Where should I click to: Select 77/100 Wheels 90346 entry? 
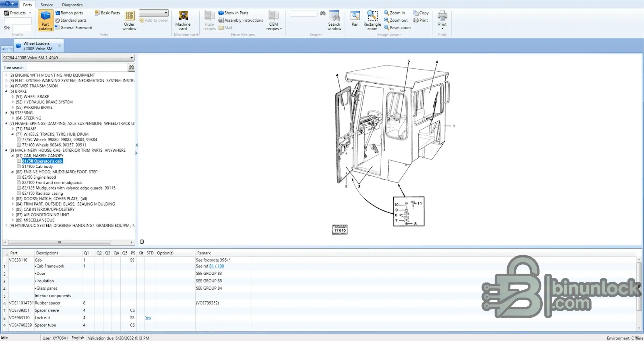click(x=54, y=145)
